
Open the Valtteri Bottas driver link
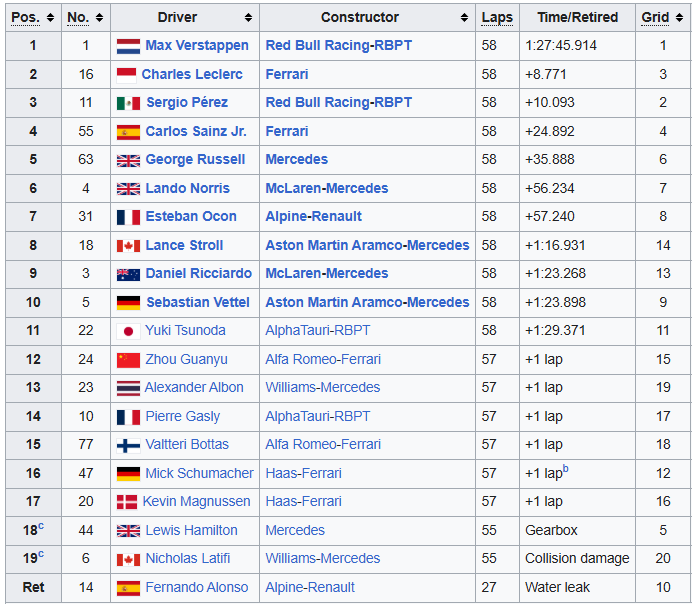[x=187, y=444]
